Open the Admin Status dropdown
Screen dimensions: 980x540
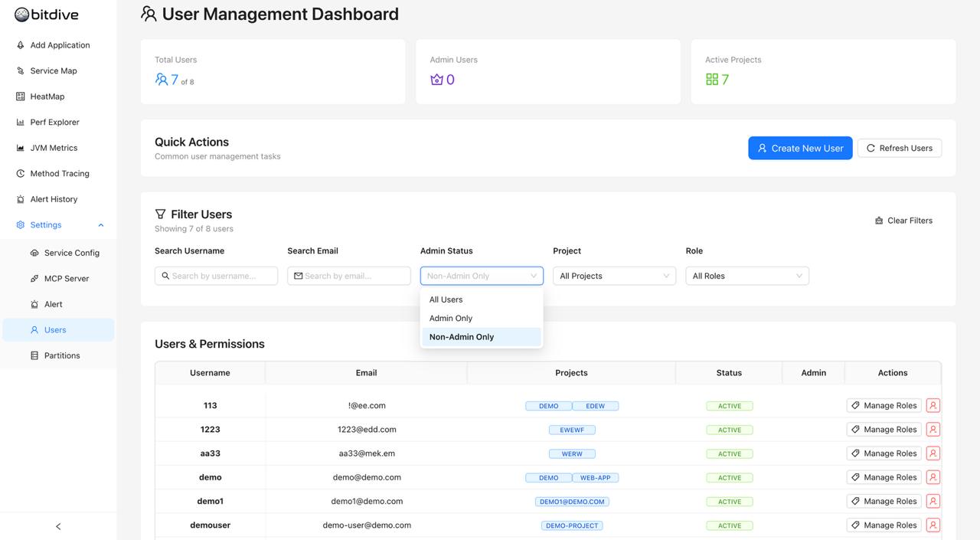pyautogui.click(x=482, y=276)
